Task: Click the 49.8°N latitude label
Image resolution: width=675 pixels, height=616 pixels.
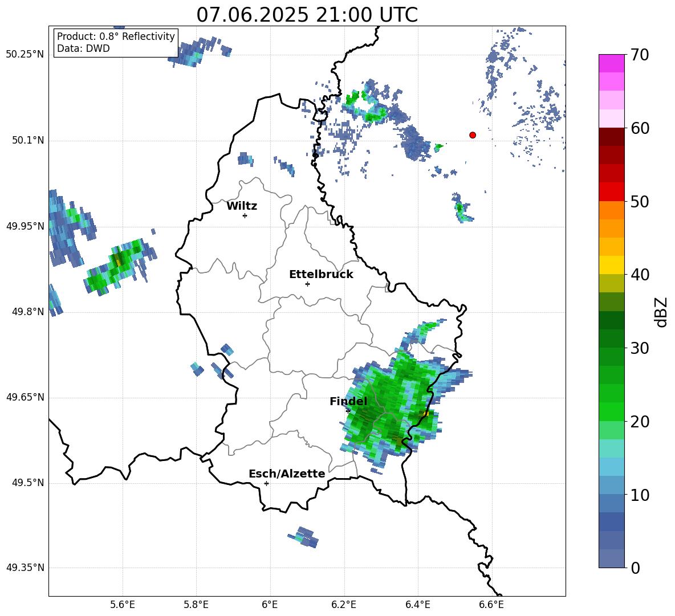Action: (x=28, y=312)
